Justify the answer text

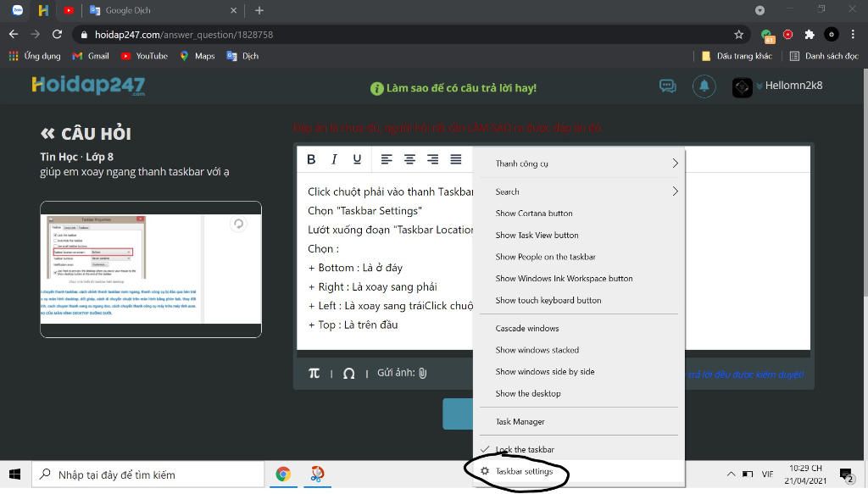455,159
